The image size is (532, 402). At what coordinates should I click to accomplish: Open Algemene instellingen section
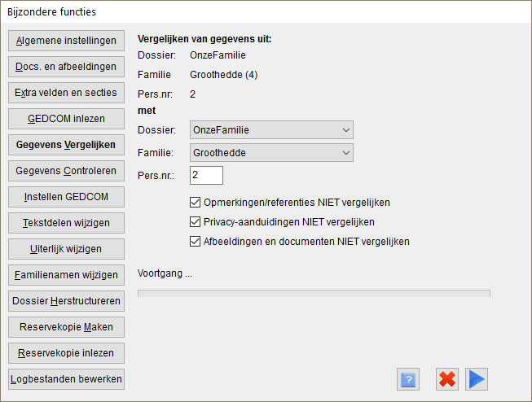click(66, 41)
